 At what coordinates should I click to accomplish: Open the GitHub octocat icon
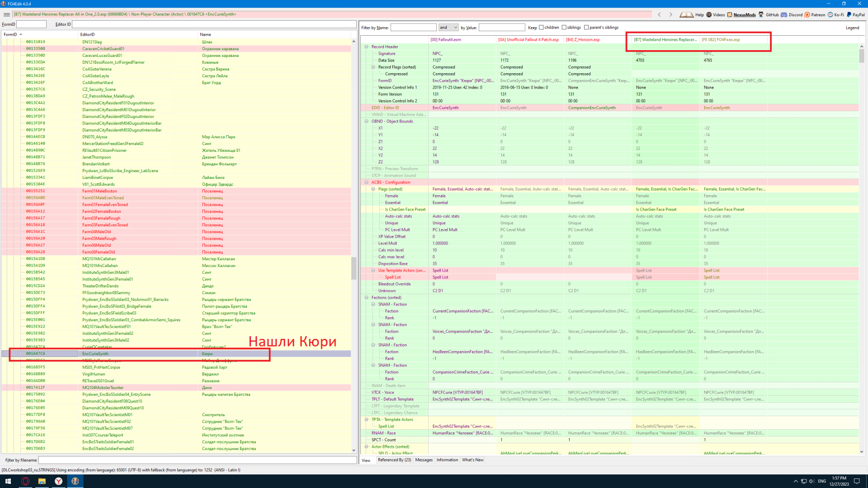pyautogui.click(x=761, y=14)
